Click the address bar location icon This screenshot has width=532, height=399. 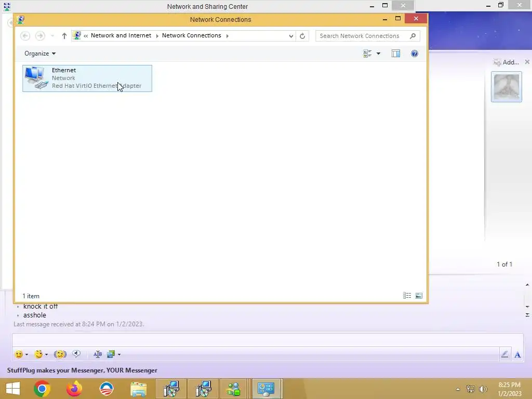point(77,36)
